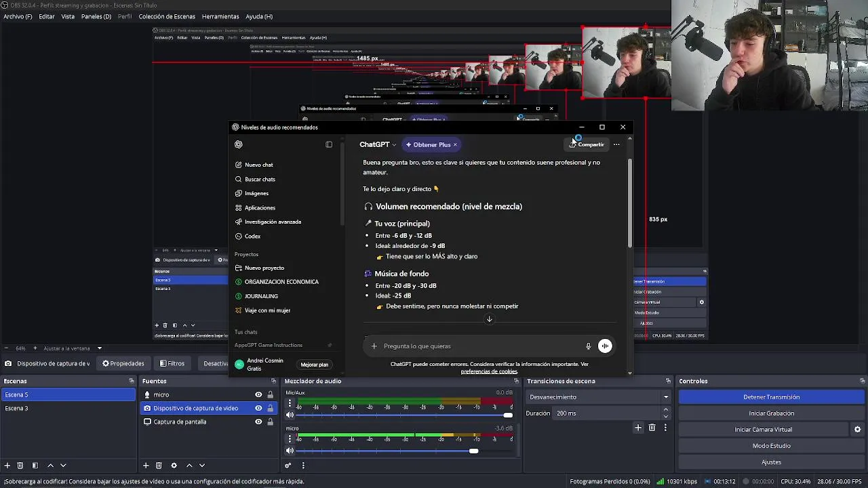Move the selected source up in Fuentes
This screenshot has width=868, height=488.
[x=189, y=466]
